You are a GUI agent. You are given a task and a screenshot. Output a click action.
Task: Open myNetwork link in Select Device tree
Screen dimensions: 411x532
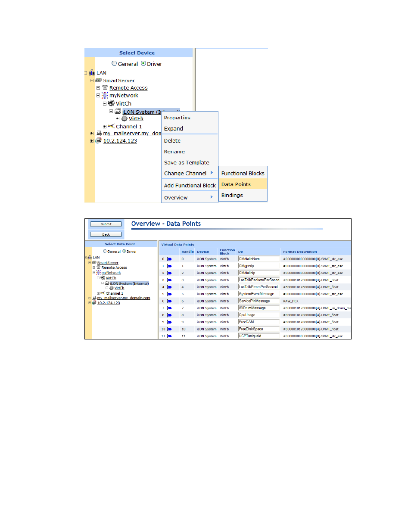click(124, 96)
